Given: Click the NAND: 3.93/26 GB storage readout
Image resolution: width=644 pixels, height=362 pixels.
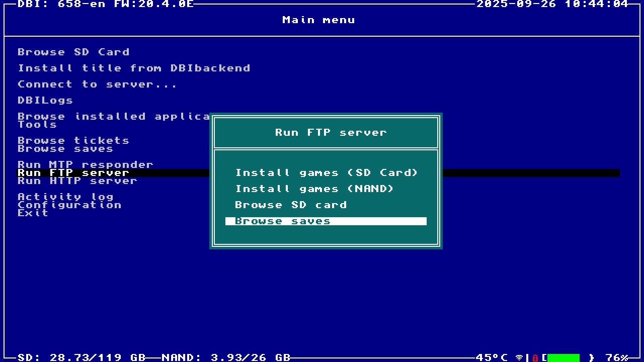Looking at the screenshot, I should 226,358.
